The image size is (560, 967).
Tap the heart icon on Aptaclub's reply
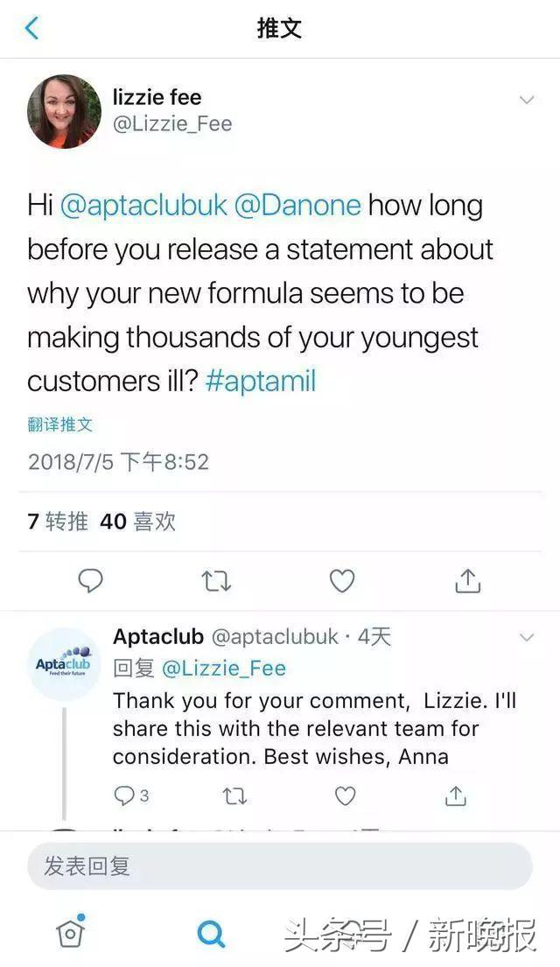tap(343, 797)
